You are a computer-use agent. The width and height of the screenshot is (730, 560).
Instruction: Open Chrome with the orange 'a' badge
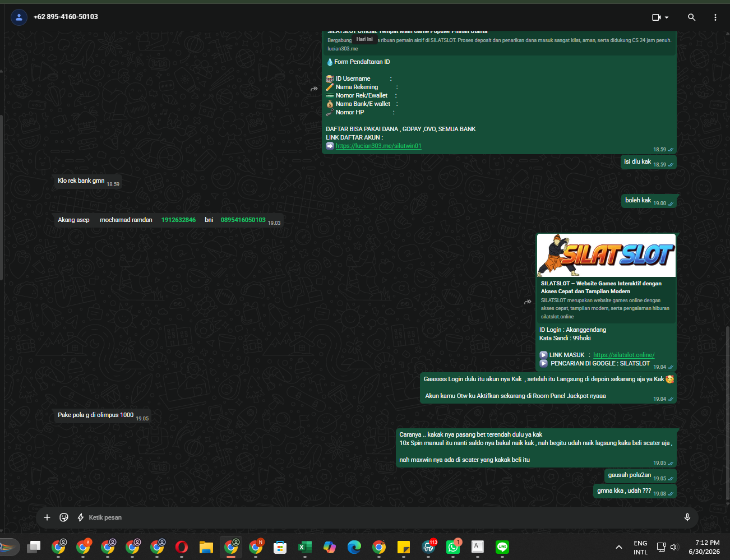[83, 547]
